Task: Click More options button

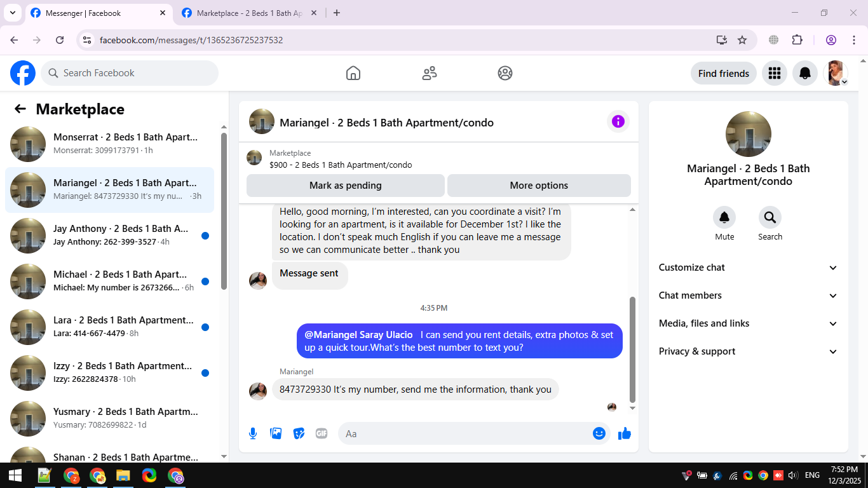Action: [x=539, y=186]
